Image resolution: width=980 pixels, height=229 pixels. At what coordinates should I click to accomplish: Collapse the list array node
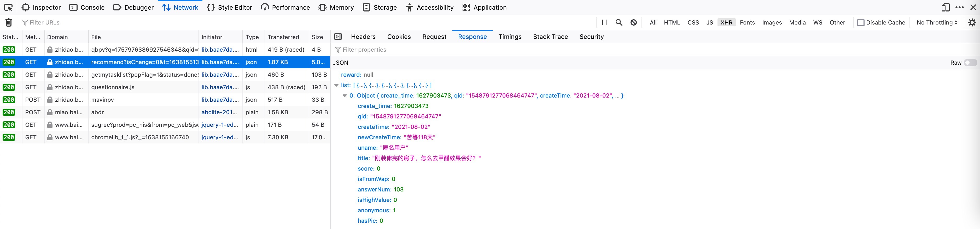point(336,85)
